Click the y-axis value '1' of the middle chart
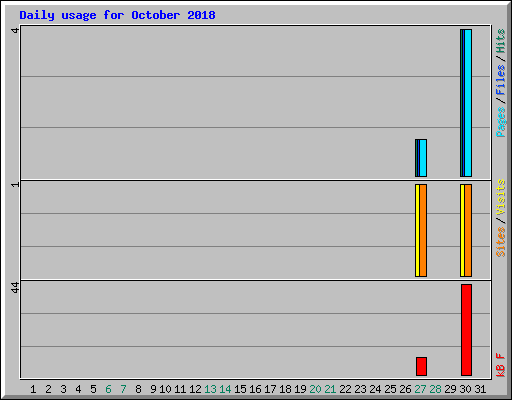Image resolution: width=512 pixels, height=400 pixels. point(15,184)
